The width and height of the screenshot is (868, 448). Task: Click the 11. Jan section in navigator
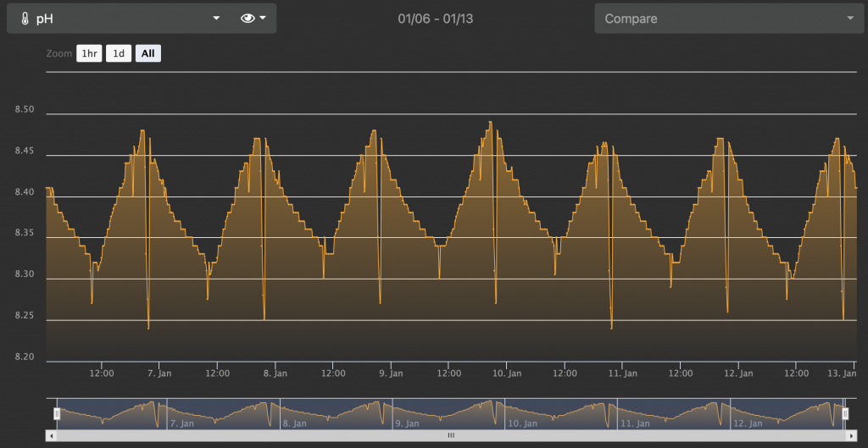pos(673,413)
